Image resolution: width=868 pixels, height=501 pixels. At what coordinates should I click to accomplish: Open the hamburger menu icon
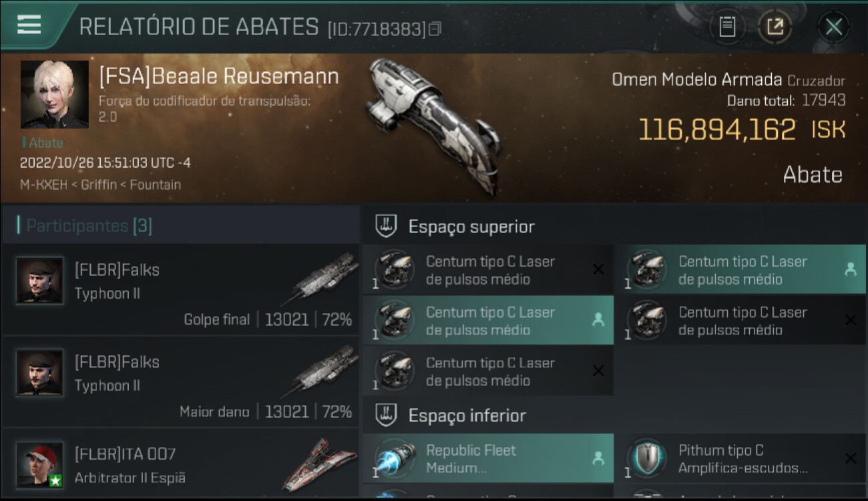[x=29, y=25]
